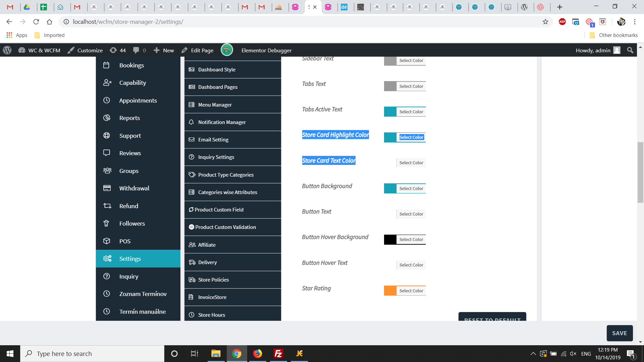644x362 pixels.
Task: Click Select Color for Tabs Text
Action: tap(411, 86)
